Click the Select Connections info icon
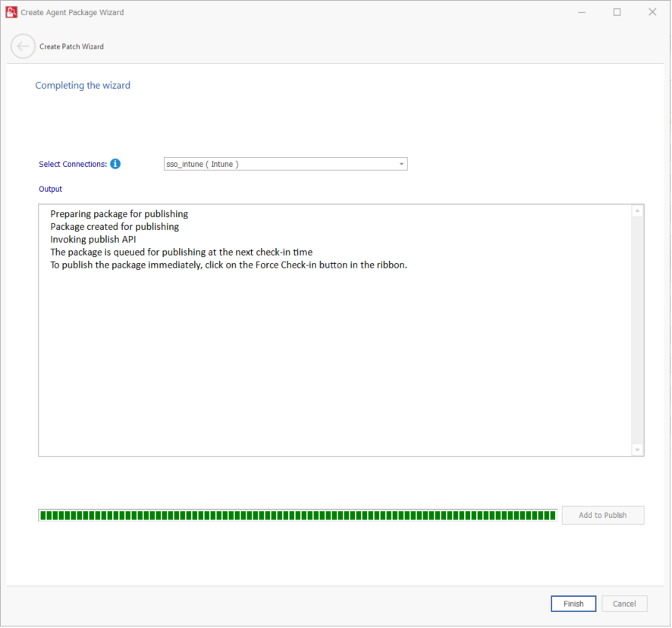 click(x=115, y=164)
